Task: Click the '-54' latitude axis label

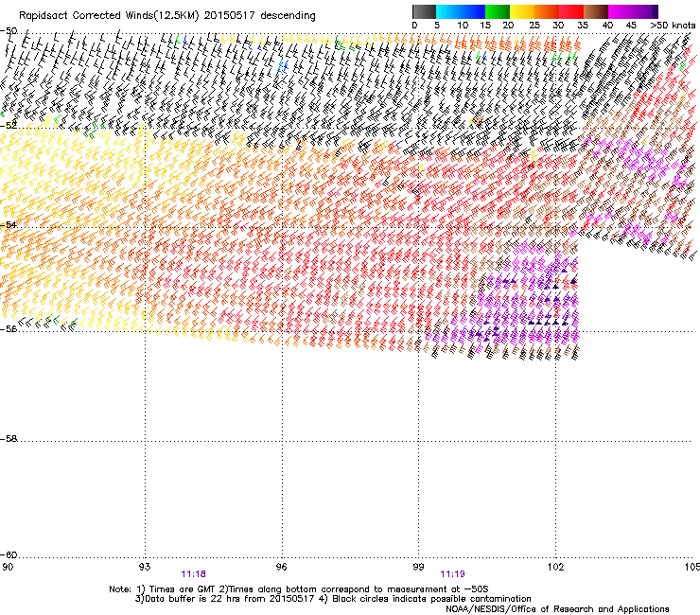Action: coord(9,224)
